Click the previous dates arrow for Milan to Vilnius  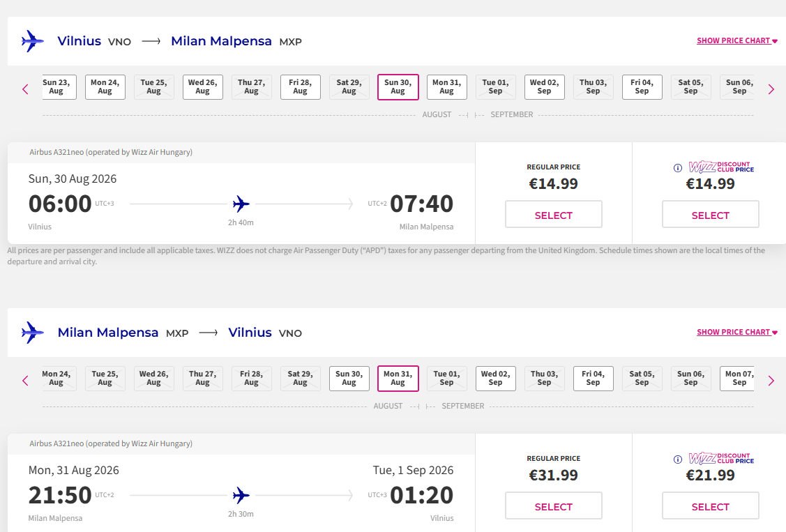click(26, 381)
